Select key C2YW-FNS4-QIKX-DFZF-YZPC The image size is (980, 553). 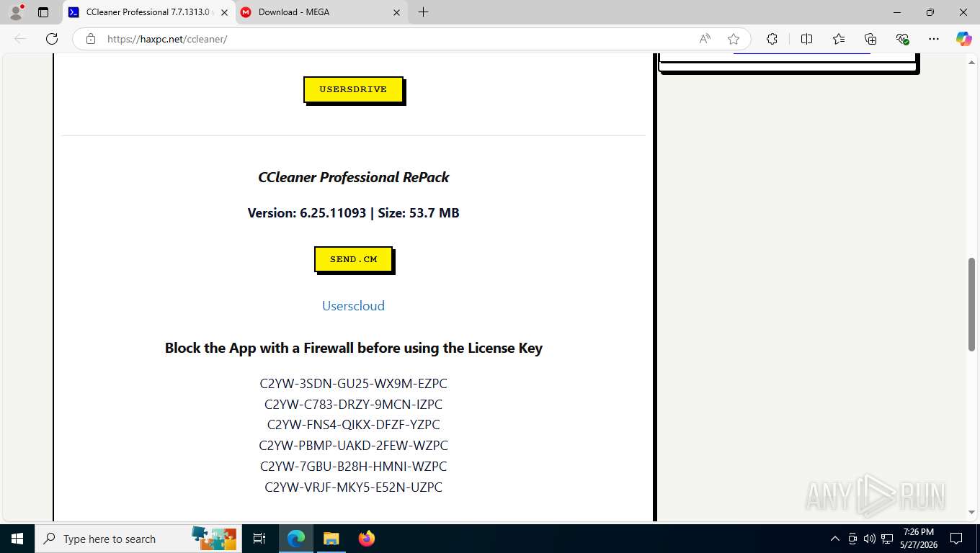(x=353, y=425)
